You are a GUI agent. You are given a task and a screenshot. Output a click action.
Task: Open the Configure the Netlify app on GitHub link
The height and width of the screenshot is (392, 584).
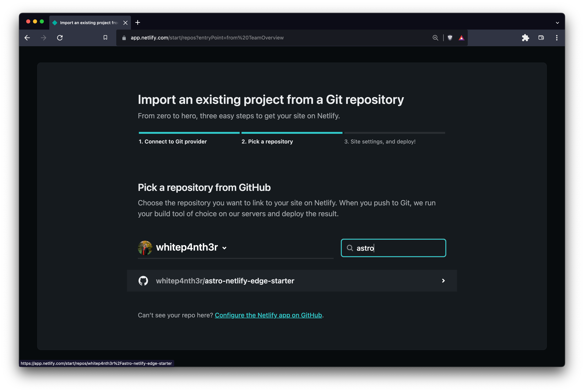pyautogui.click(x=268, y=315)
